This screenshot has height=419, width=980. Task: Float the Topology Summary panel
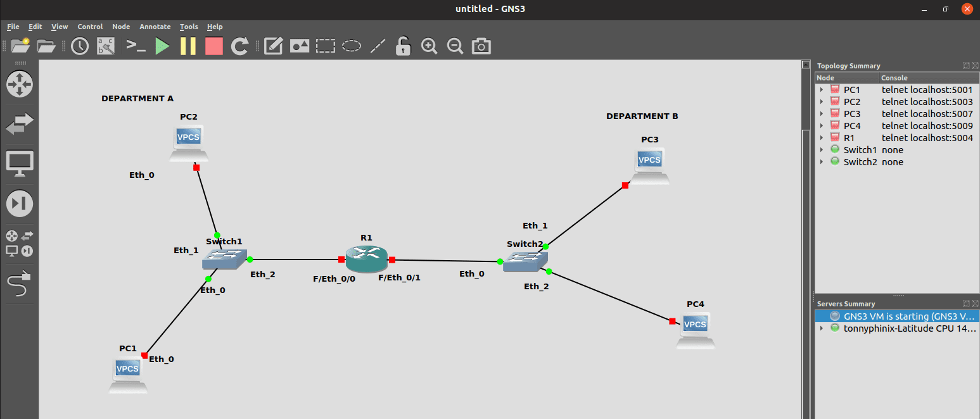point(966,65)
